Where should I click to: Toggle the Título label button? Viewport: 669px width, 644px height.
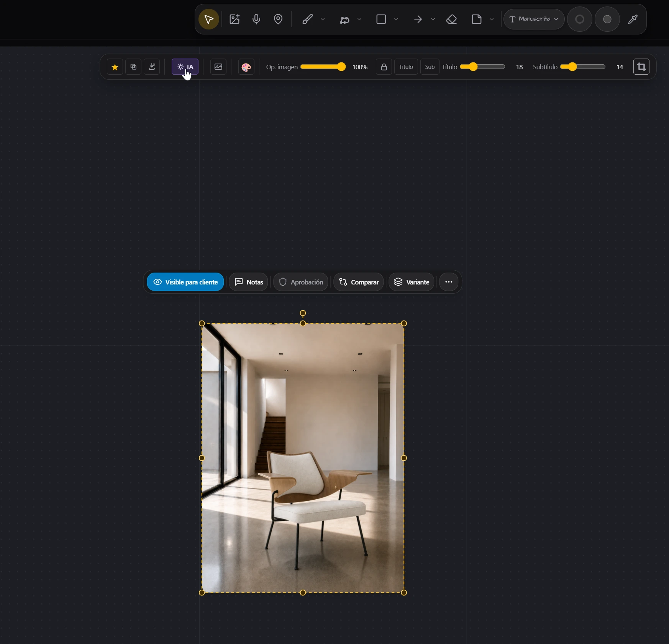pos(406,67)
